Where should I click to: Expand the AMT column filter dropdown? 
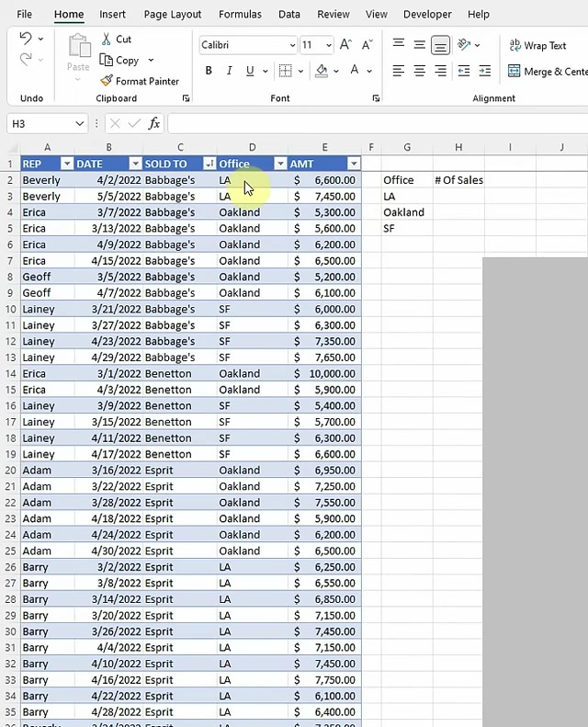point(354,164)
